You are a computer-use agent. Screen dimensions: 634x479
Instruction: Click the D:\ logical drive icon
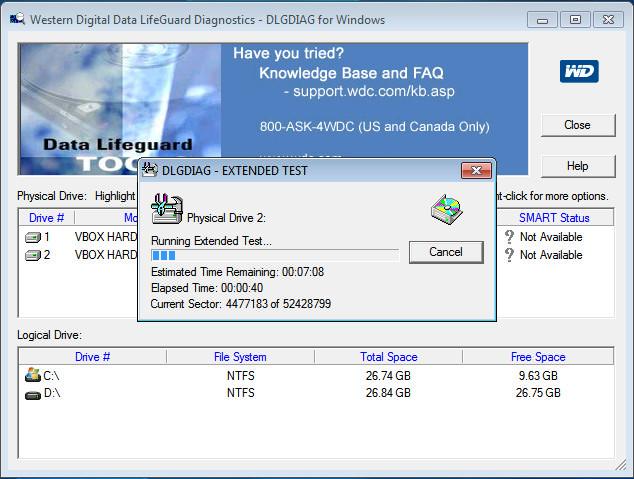[x=32, y=393]
